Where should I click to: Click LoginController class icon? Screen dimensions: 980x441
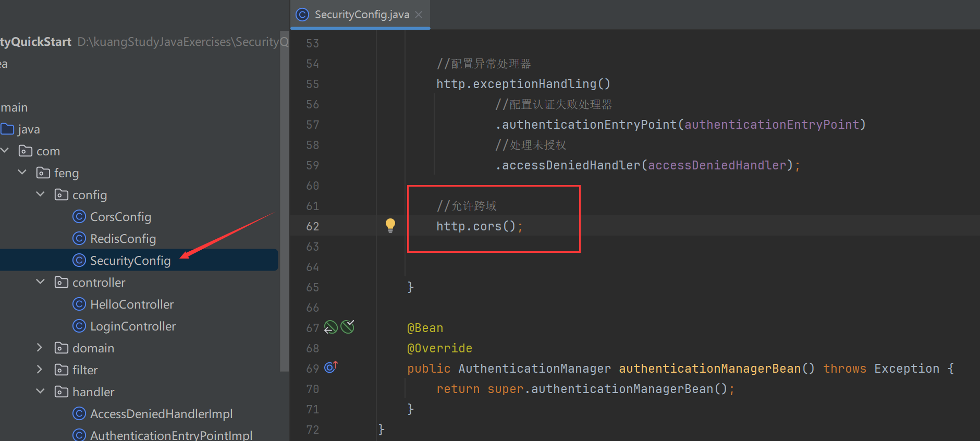[79, 326]
